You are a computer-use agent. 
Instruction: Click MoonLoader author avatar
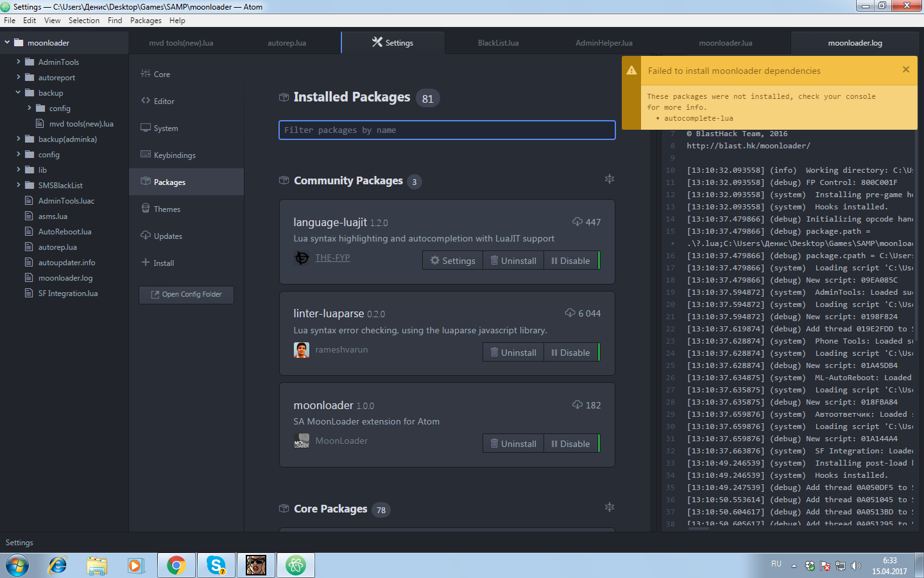(x=302, y=441)
